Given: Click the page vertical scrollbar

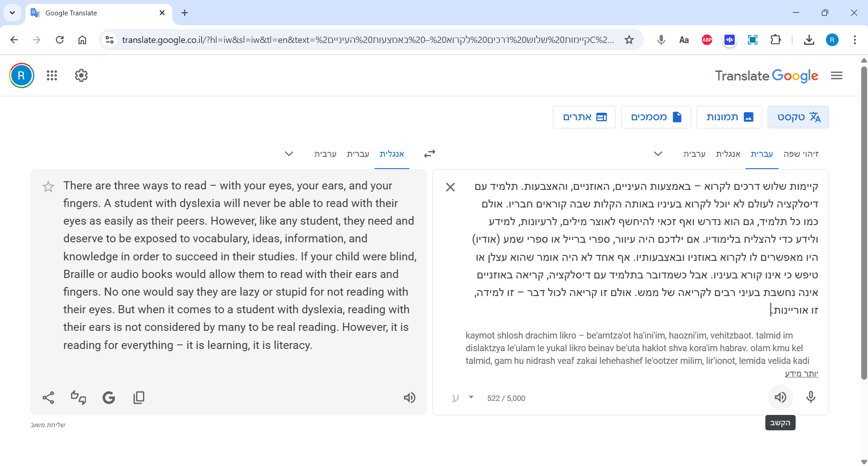Looking at the screenshot, I should coord(863,226).
